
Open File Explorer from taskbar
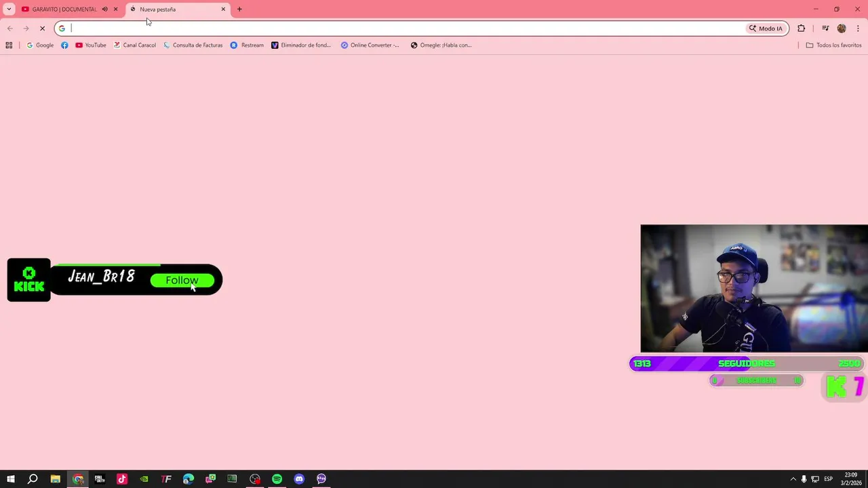coord(56,479)
